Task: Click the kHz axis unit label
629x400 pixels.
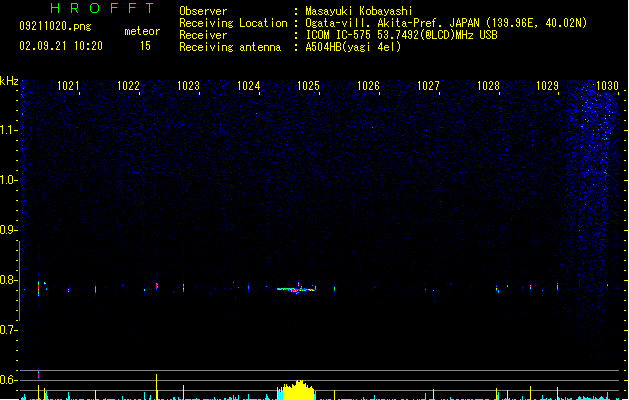Action: (x=9, y=81)
